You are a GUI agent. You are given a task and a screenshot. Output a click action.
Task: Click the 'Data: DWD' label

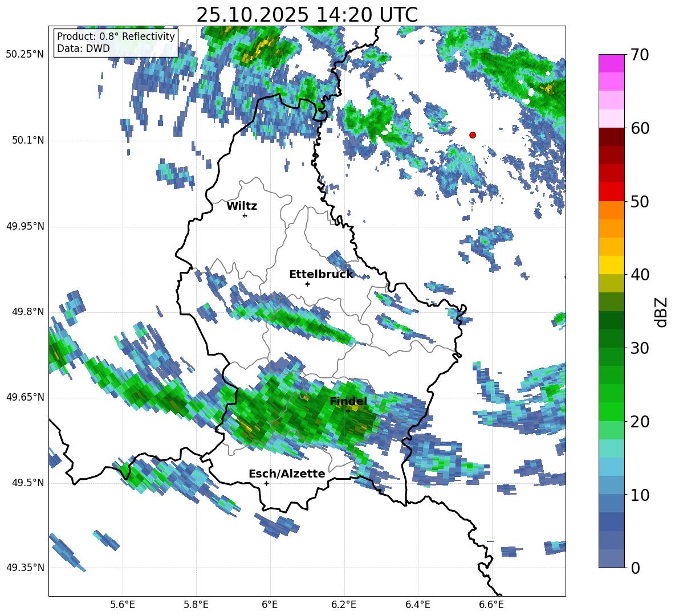click(83, 48)
